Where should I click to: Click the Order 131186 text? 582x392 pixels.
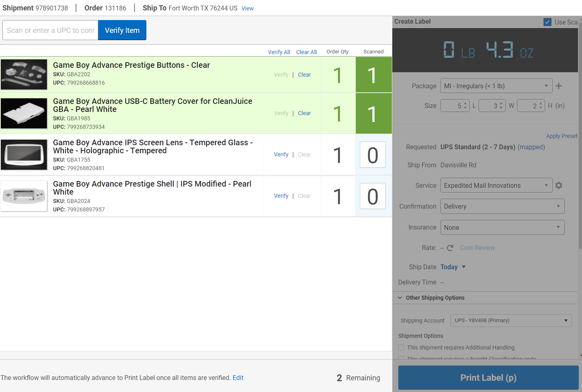pyautogui.click(x=105, y=8)
